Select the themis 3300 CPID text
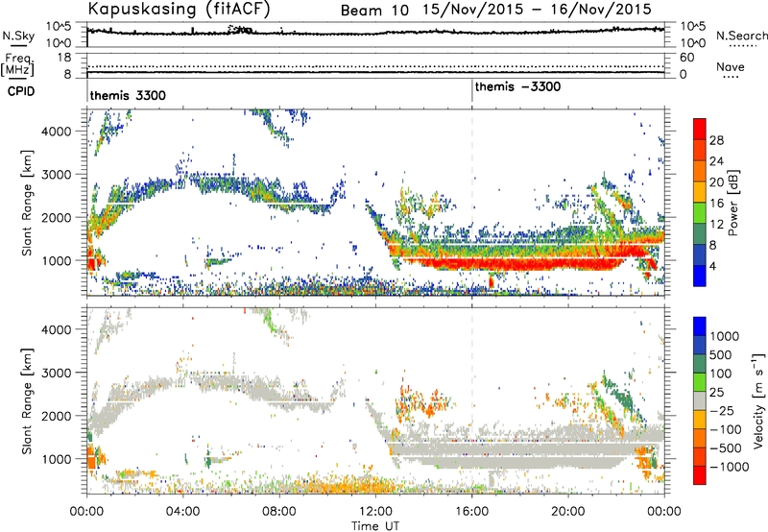Image resolution: width=768 pixels, height=532 pixels. click(x=128, y=95)
